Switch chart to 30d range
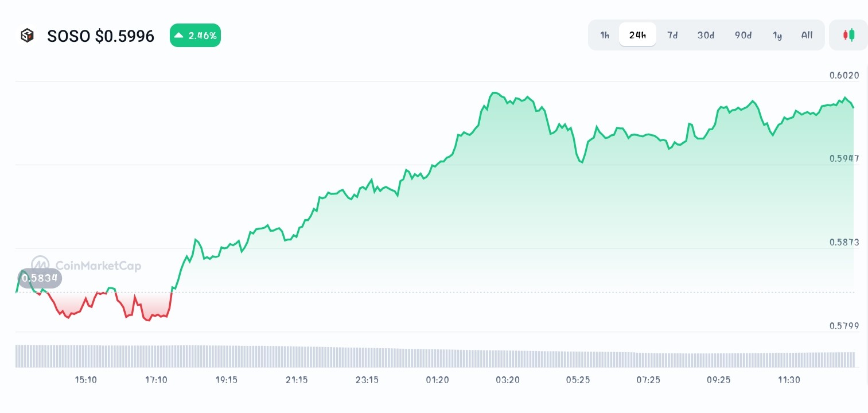The height and width of the screenshot is (413, 868). tap(706, 35)
